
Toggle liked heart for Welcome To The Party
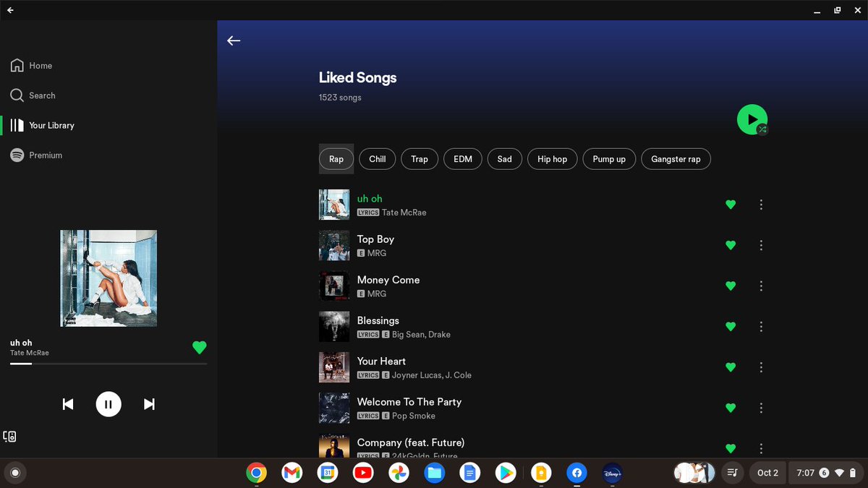731,408
